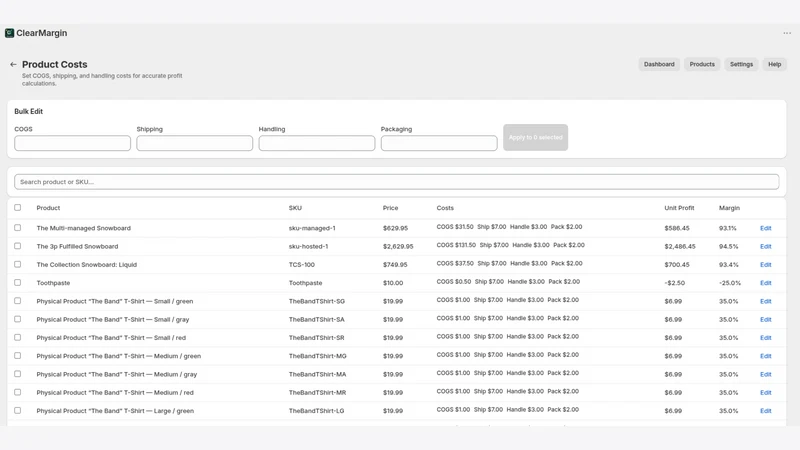Click the $586.45 unit profit value
This screenshot has width=800, height=450.
tap(677, 228)
